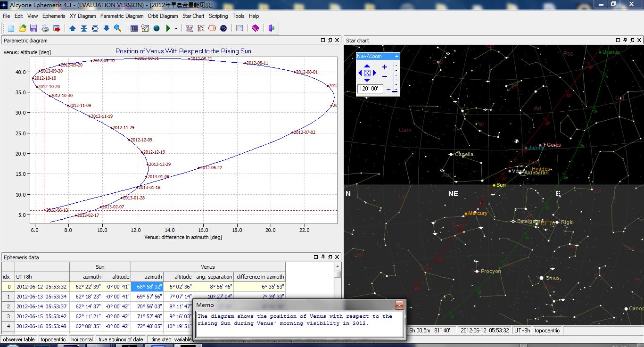The height and width of the screenshot is (347, 644).
Task: Open the ephemeris table grid icon
Action: [134, 28]
